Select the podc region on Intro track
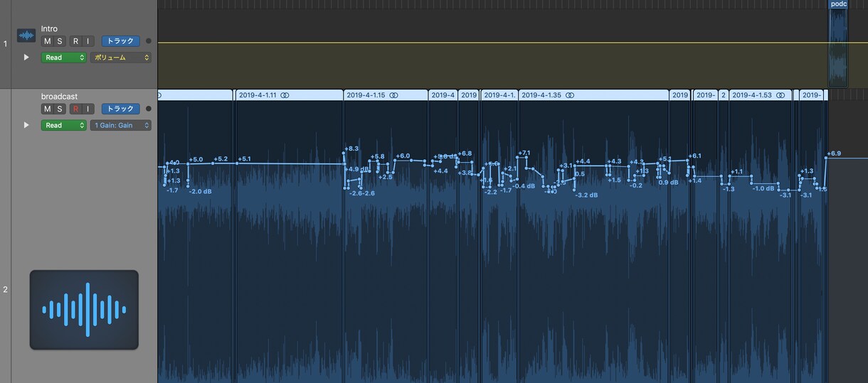Viewport: 868px width, 383px height. (839, 43)
